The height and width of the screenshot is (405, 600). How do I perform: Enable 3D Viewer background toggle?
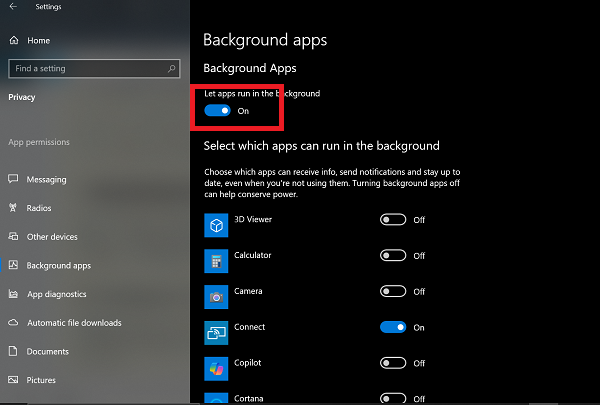[393, 220]
